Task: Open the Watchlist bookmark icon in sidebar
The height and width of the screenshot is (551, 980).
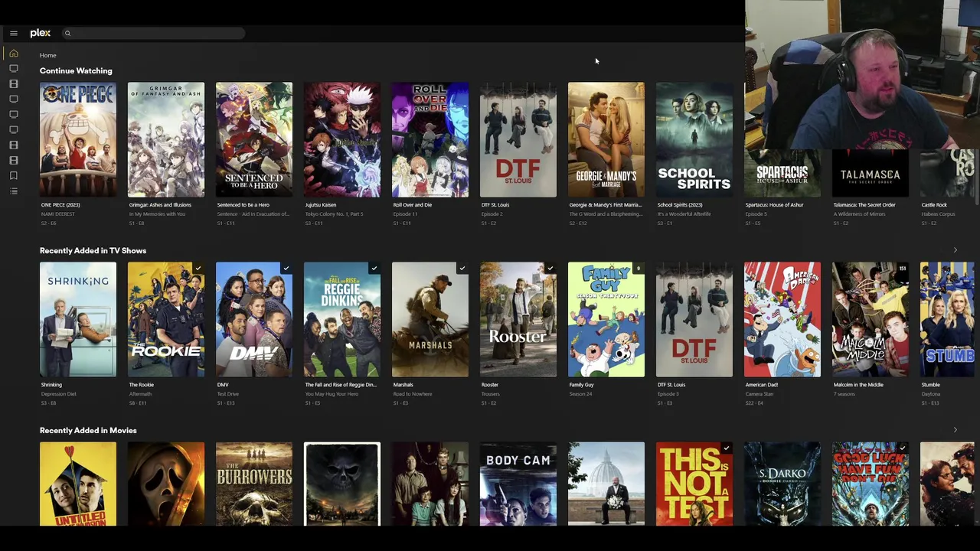Action: click(13, 175)
